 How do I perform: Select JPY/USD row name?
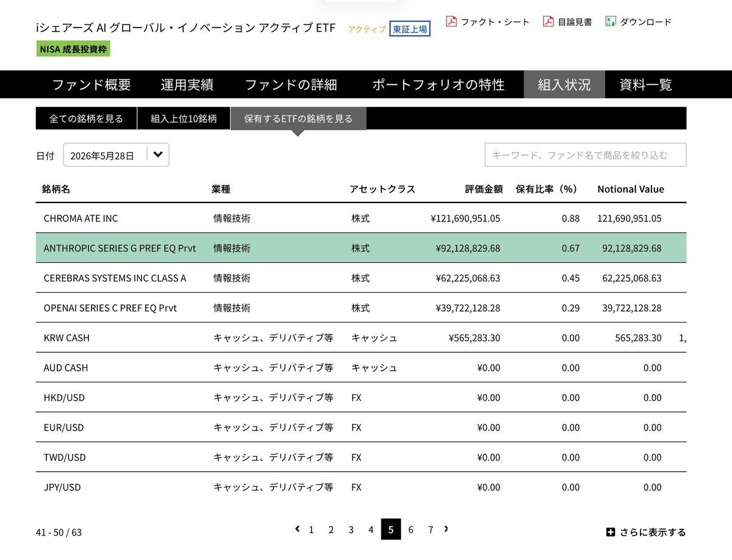click(62, 487)
